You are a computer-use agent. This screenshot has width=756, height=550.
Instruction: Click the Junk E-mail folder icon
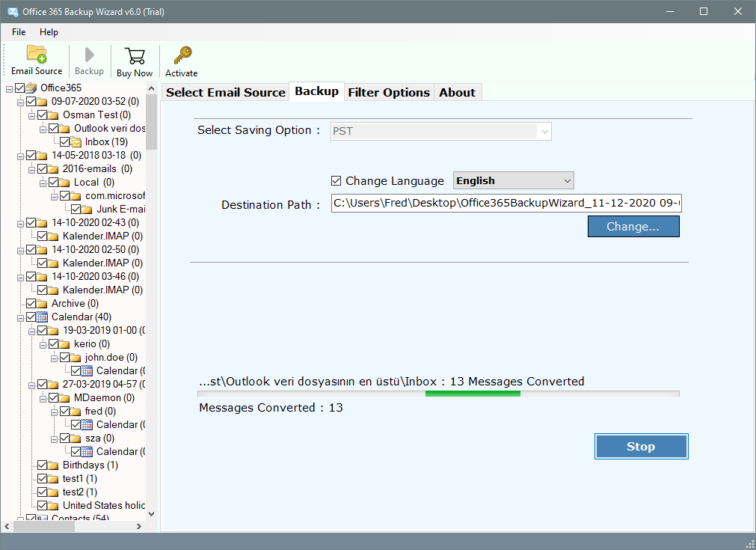[x=87, y=210]
